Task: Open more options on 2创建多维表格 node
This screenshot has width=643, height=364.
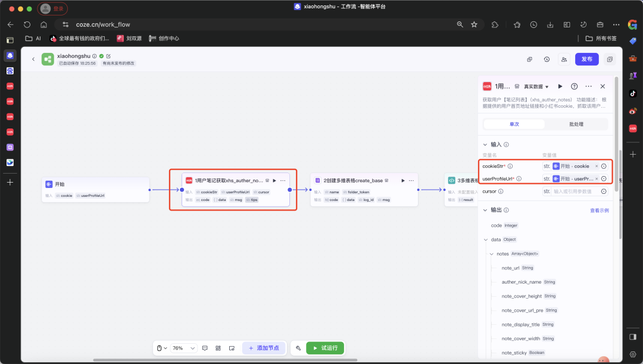Action: point(411,181)
